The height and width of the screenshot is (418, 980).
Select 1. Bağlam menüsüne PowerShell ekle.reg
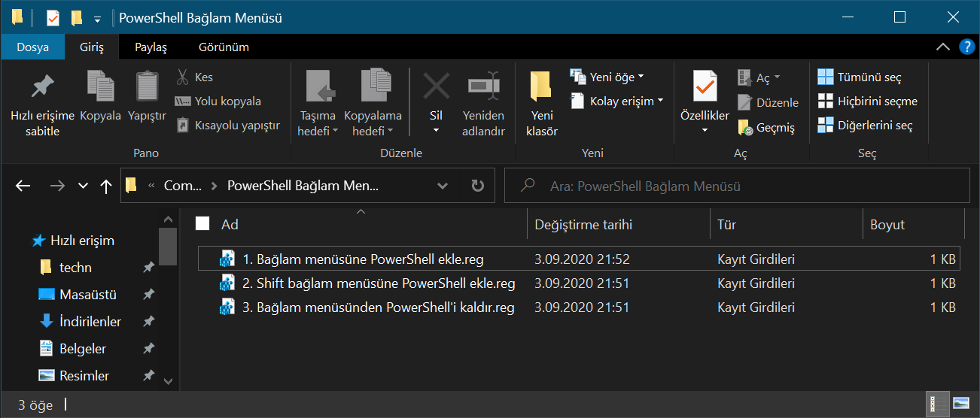click(x=578, y=259)
